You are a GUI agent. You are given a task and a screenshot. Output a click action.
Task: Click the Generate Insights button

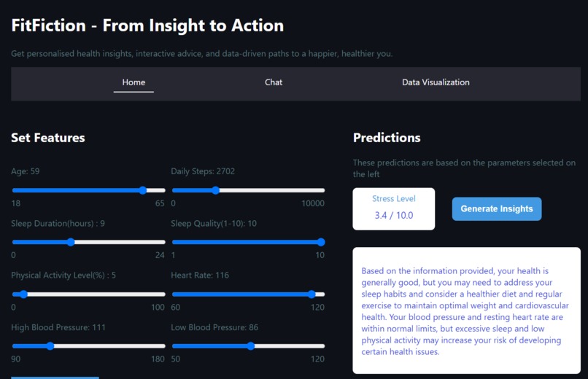point(497,209)
